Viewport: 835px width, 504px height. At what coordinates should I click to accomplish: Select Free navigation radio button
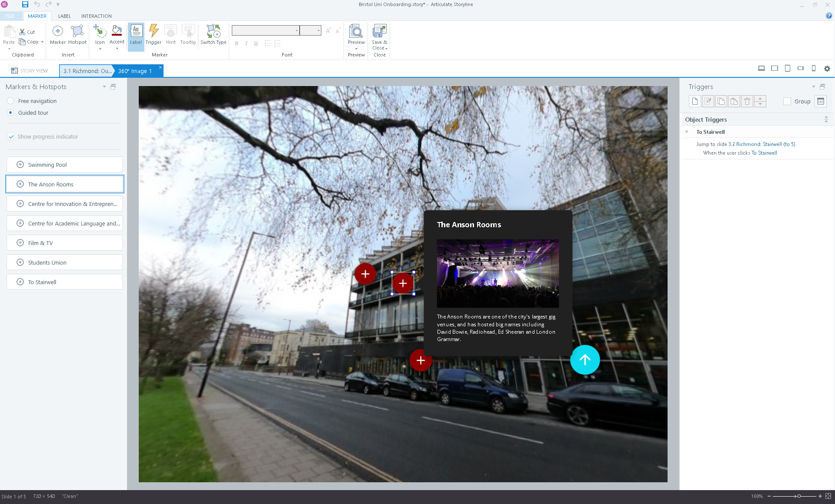(11, 101)
